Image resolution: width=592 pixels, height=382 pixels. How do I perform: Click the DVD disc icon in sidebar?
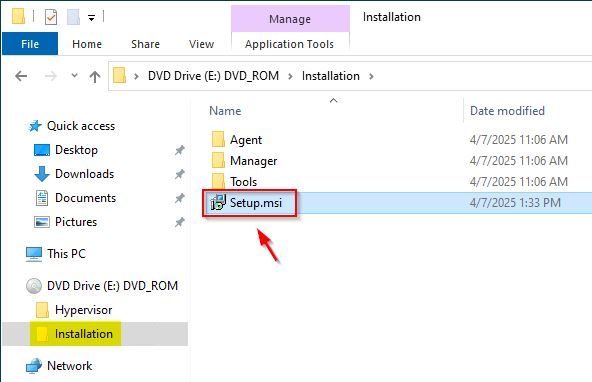tap(34, 286)
